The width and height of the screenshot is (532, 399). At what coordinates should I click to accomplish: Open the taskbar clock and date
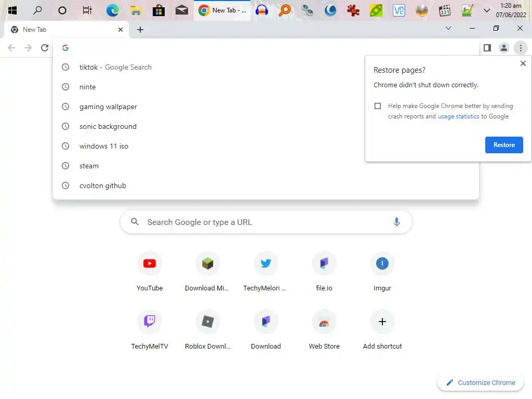coord(511,10)
